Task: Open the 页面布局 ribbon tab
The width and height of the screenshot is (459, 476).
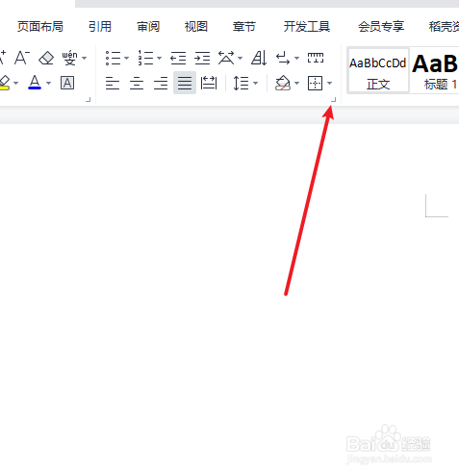Action: (40, 27)
